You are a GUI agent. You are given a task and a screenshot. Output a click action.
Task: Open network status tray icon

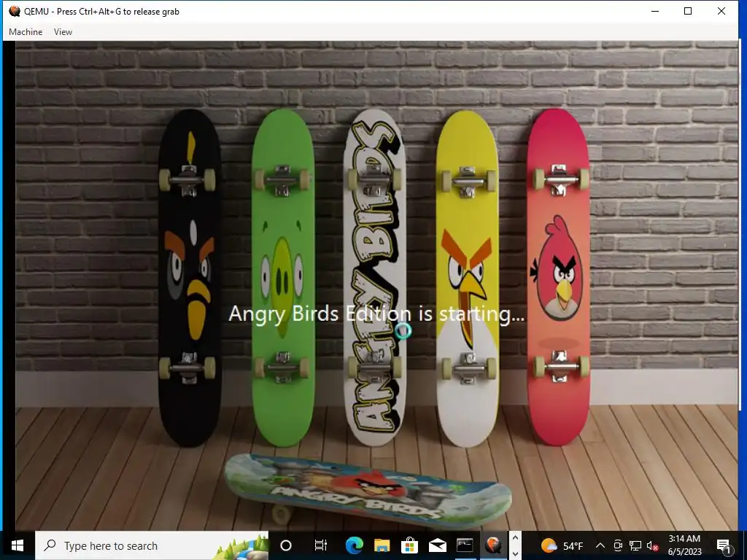click(x=635, y=545)
